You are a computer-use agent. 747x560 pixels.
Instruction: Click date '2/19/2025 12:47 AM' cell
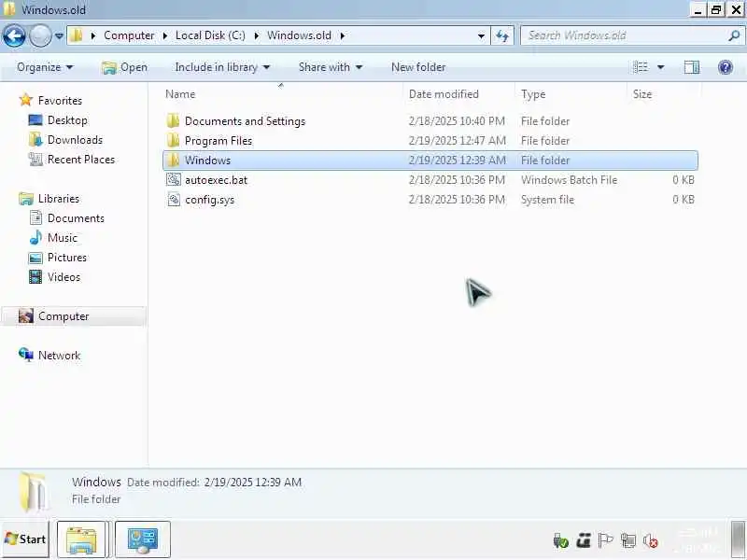click(x=457, y=141)
